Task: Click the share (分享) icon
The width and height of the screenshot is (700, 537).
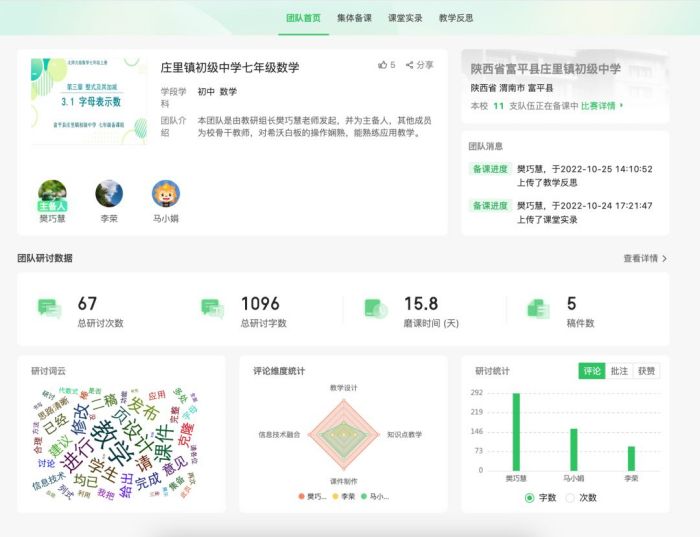Action: [x=409, y=65]
